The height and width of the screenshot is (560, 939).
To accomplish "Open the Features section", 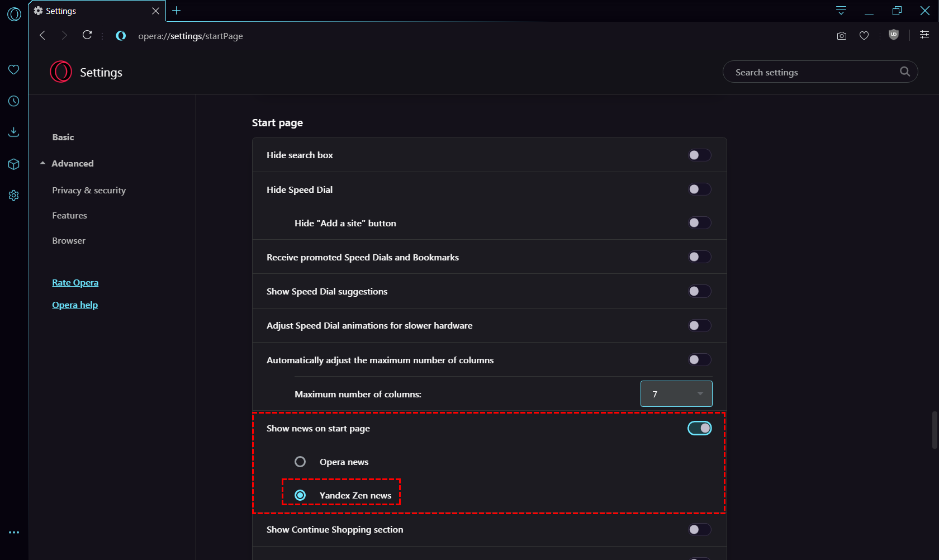I will click(x=69, y=215).
